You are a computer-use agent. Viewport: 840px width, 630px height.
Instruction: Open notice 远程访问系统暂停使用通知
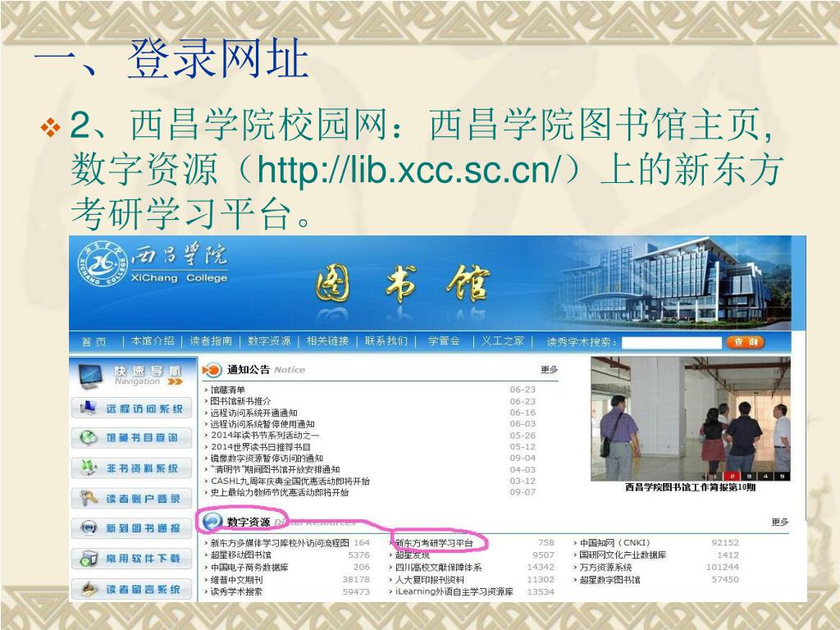(262, 424)
